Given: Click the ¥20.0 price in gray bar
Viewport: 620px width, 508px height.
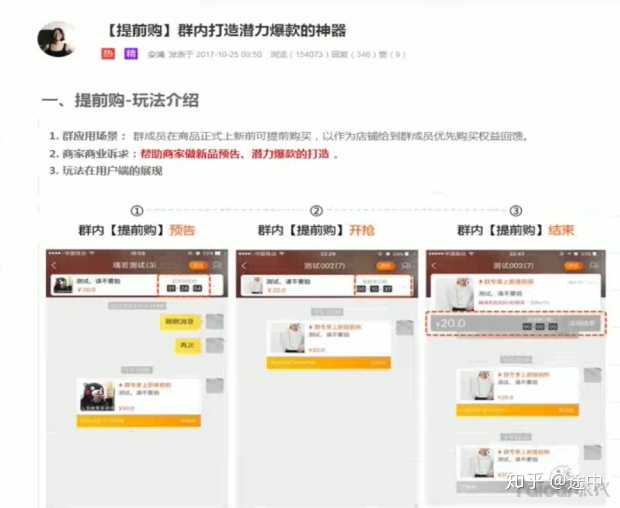Looking at the screenshot, I should [x=451, y=324].
